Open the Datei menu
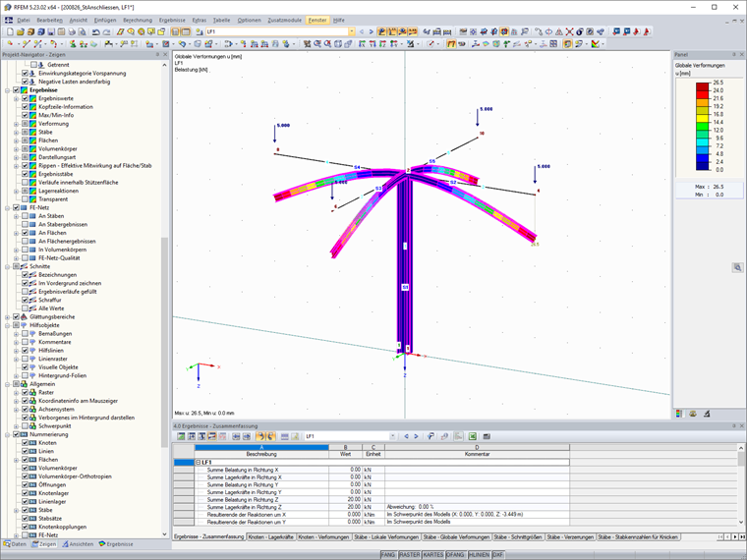Viewport: 747px width, 560px height. click(24, 20)
